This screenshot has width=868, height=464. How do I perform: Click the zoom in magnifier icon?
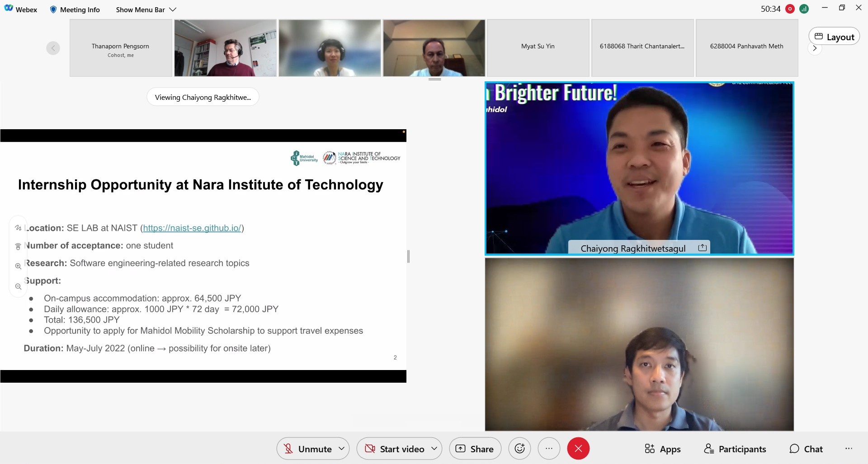click(18, 266)
